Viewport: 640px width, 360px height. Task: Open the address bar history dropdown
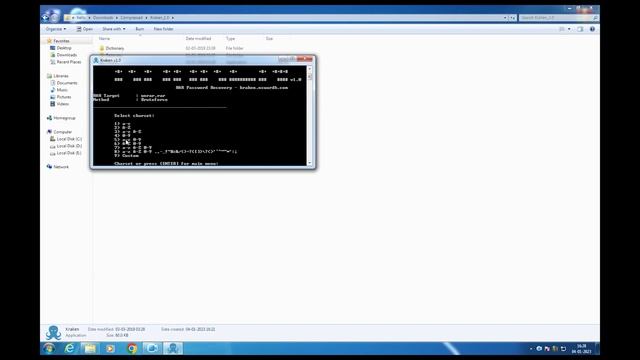click(x=505, y=18)
